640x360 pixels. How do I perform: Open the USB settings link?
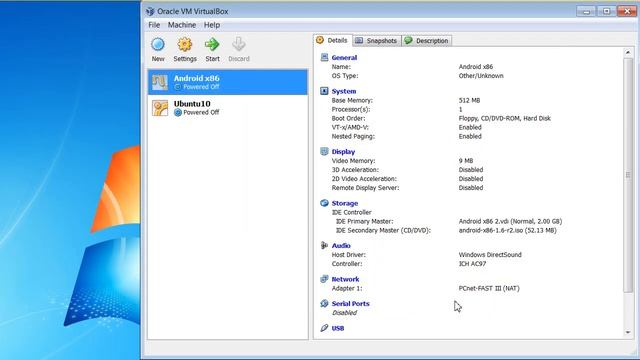click(338, 328)
